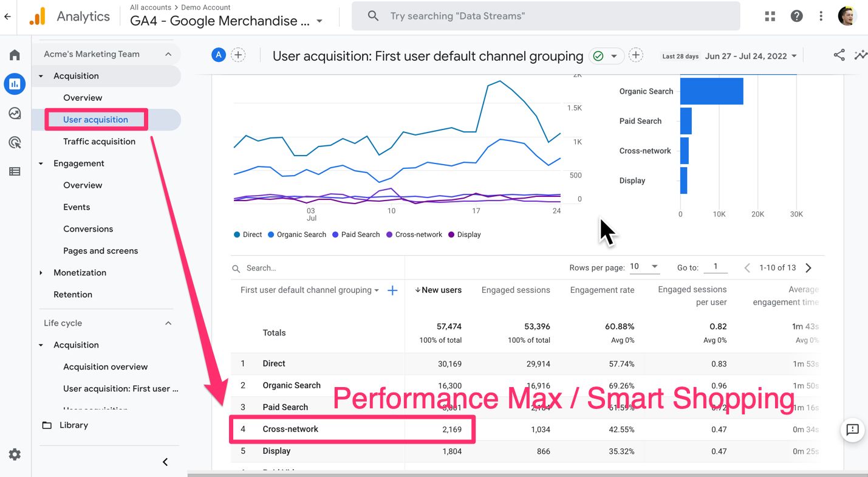Screen dimensions: 868x477
Task: Open the three-dot more options menu
Action: pos(821,16)
